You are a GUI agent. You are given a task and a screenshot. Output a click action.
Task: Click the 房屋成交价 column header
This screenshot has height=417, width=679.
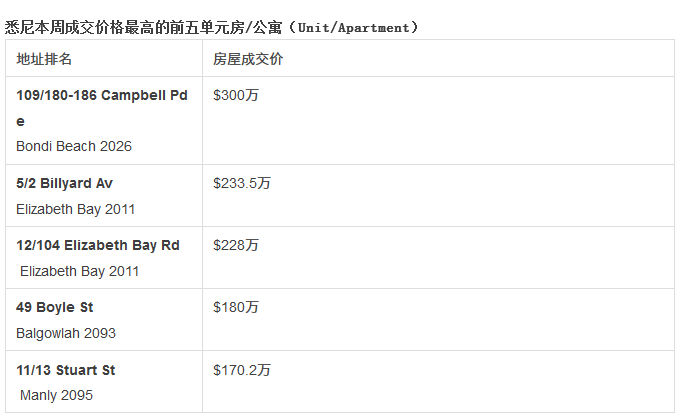pos(248,59)
